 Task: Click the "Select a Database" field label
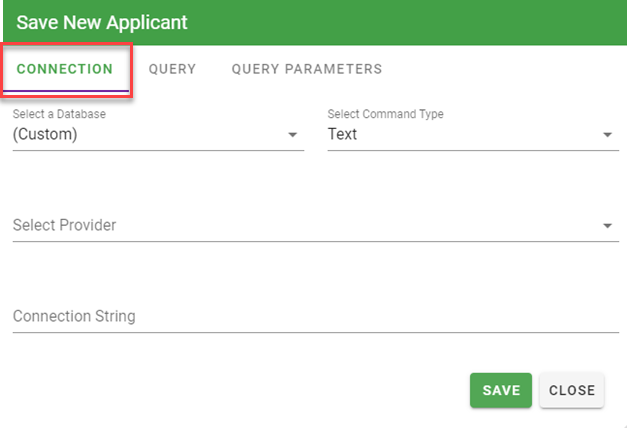[x=59, y=114]
